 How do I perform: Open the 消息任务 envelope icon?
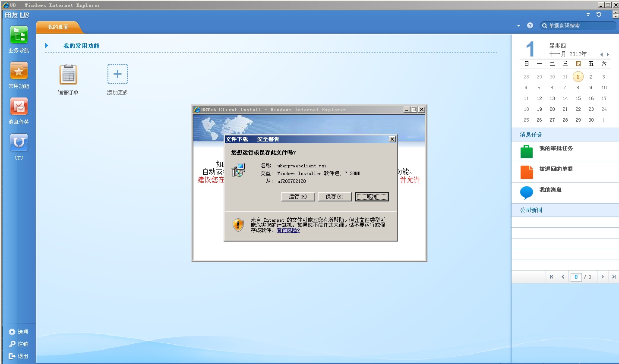click(19, 107)
